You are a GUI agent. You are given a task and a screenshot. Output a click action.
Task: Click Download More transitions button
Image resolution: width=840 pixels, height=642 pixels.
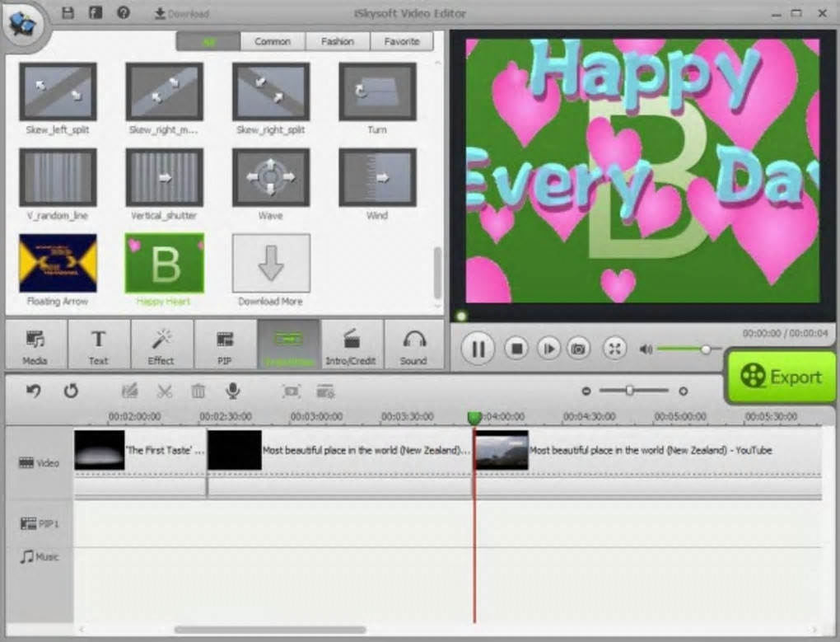[271, 264]
